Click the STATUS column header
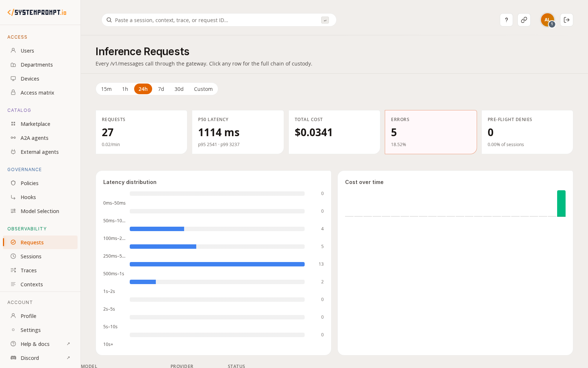This screenshot has width=588, height=368. tap(236, 366)
